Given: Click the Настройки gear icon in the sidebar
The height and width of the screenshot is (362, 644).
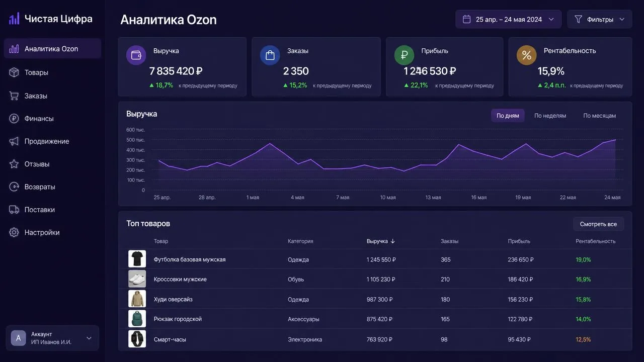Looking at the screenshot, I should [14, 232].
